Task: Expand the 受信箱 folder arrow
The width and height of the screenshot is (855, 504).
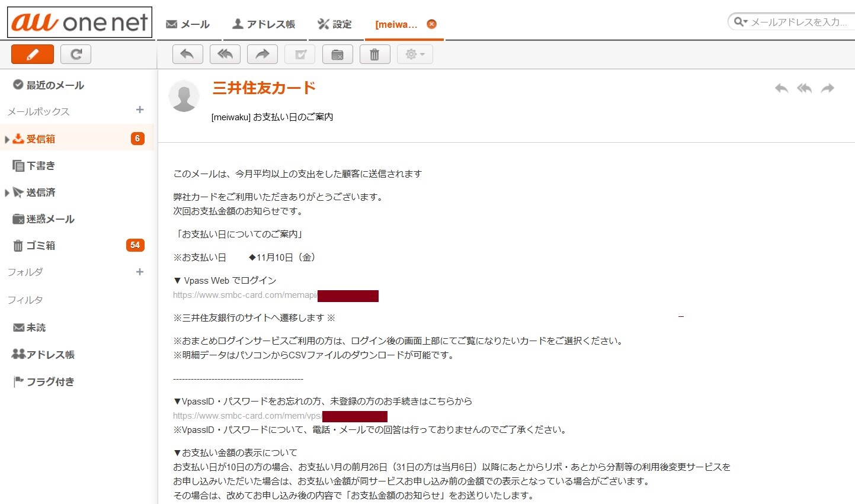Action: pyautogui.click(x=7, y=139)
